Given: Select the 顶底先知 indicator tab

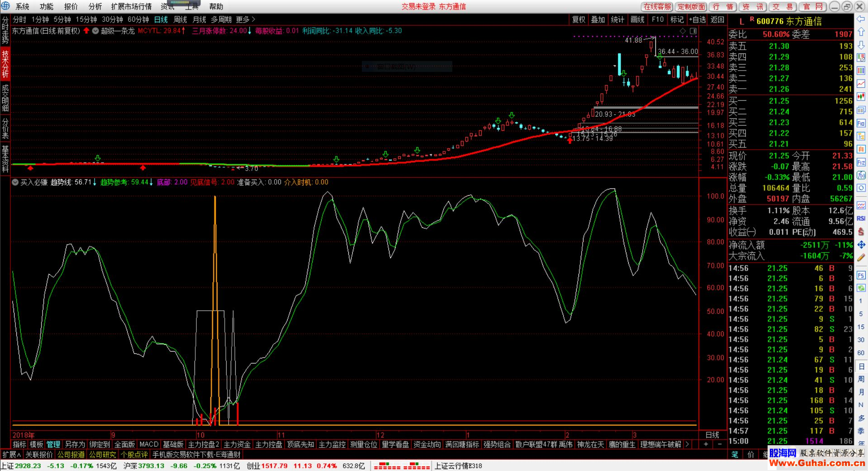Looking at the screenshot, I should point(300,444).
